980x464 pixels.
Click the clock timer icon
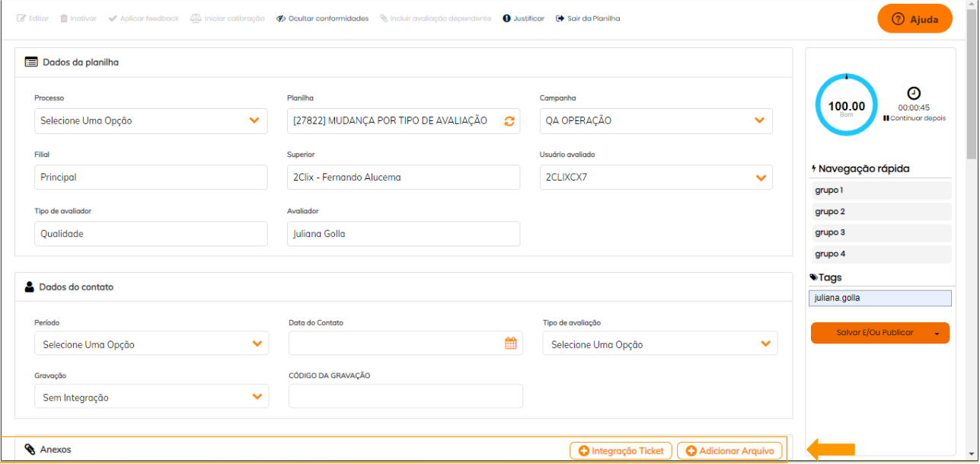click(914, 94)
